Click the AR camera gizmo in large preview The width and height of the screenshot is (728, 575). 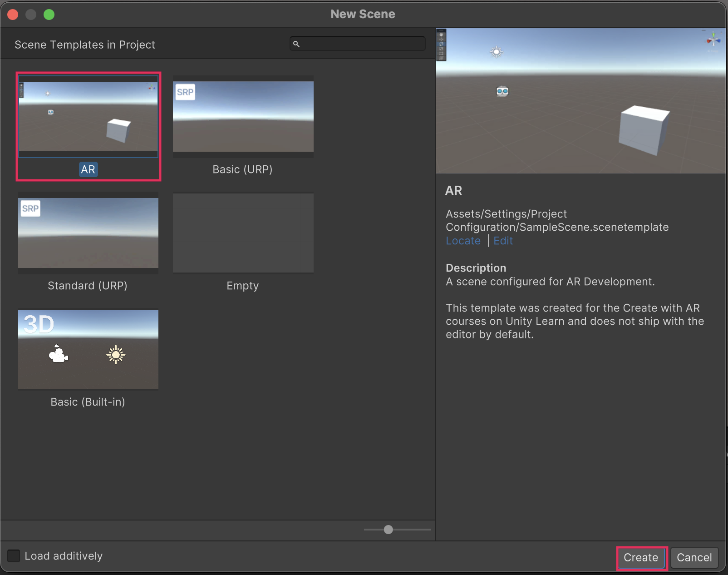(x=502, y=91)
